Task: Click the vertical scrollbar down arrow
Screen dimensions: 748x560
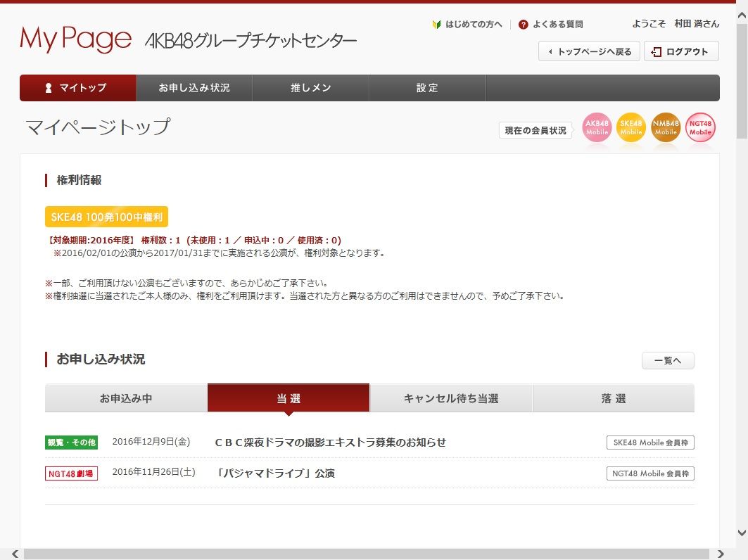Action: 742,533
